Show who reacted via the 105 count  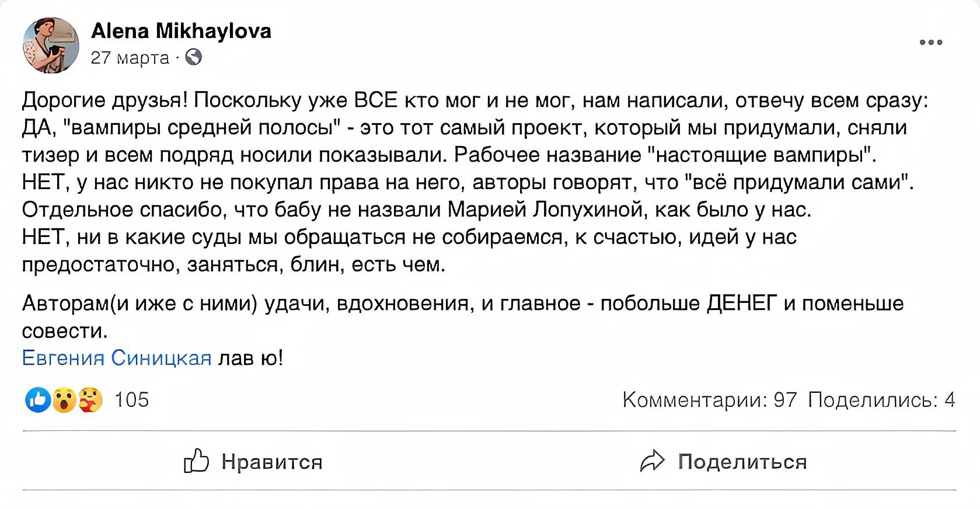tap(132, 400)
